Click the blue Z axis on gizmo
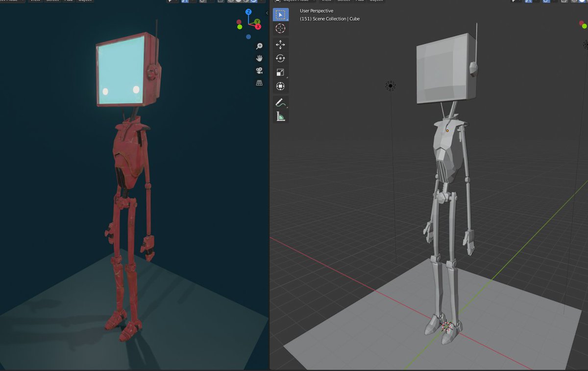 (248, 12)
